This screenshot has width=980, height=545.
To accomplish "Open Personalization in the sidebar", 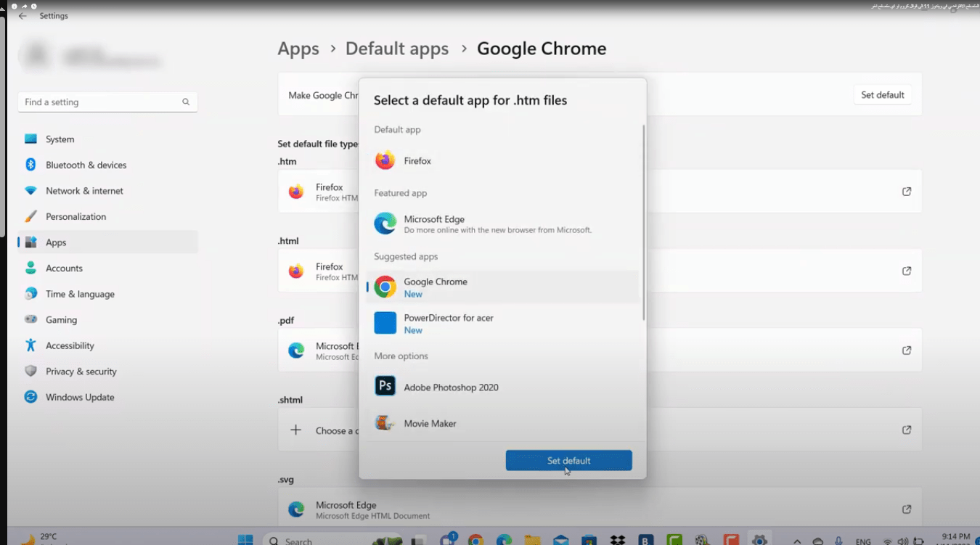I will (107, 216).
